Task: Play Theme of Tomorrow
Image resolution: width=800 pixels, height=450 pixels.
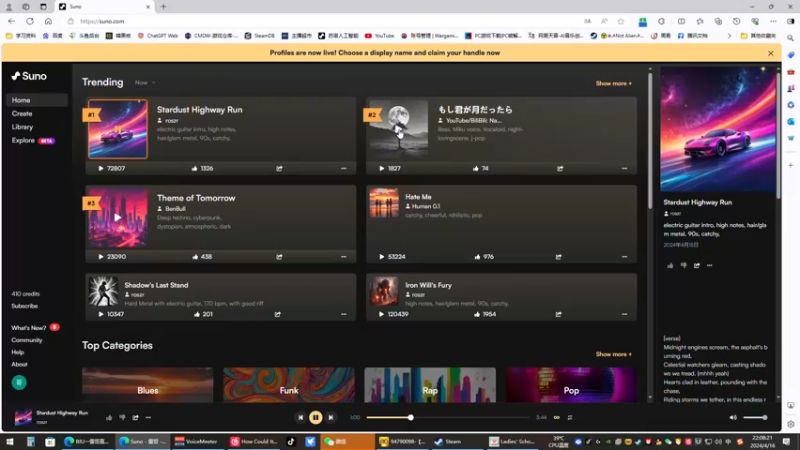Action: (x=101, y=257)
